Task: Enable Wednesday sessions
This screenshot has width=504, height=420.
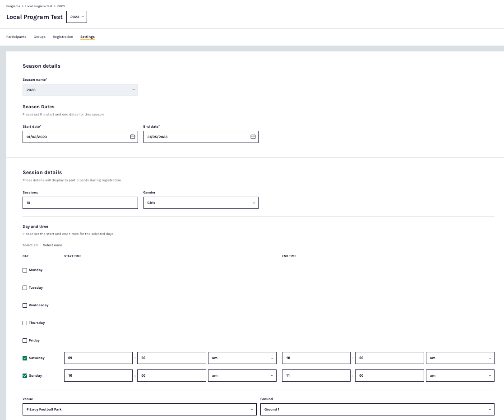Action: coord(25,305)
